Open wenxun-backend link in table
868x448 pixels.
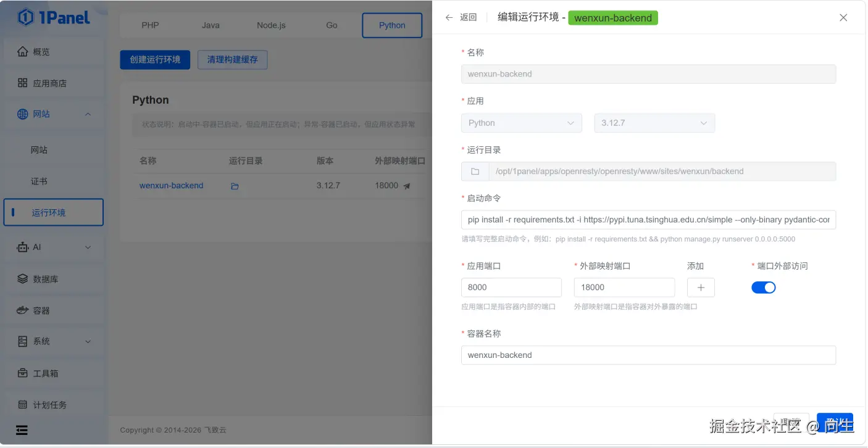171,186
